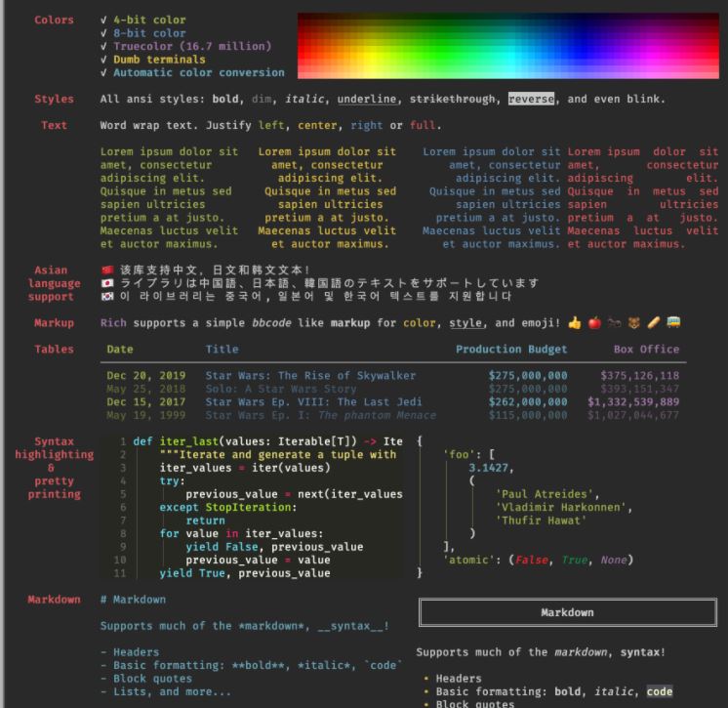Screen dimensions: 728x708
Task: Click the value '3.1427' in the dict
Action: point(488,468)
